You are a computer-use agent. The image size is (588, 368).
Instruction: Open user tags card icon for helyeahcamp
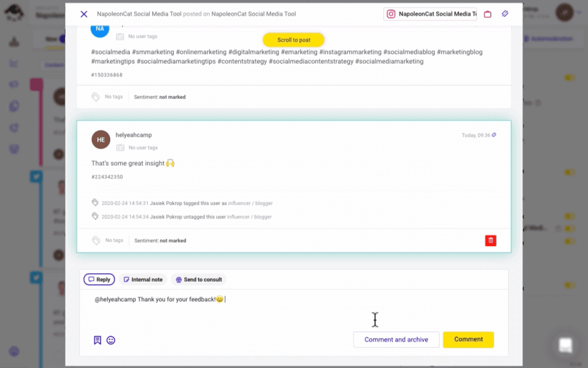(120, 148)
